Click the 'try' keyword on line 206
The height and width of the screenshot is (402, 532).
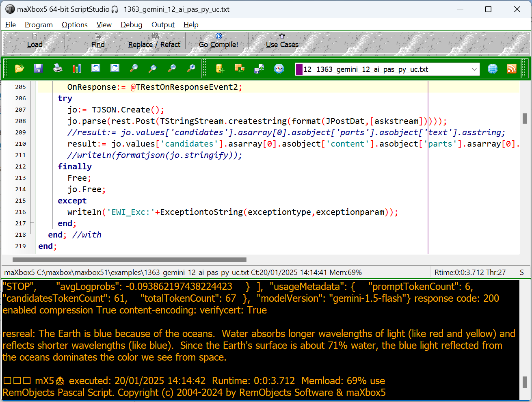click(65, 98)
